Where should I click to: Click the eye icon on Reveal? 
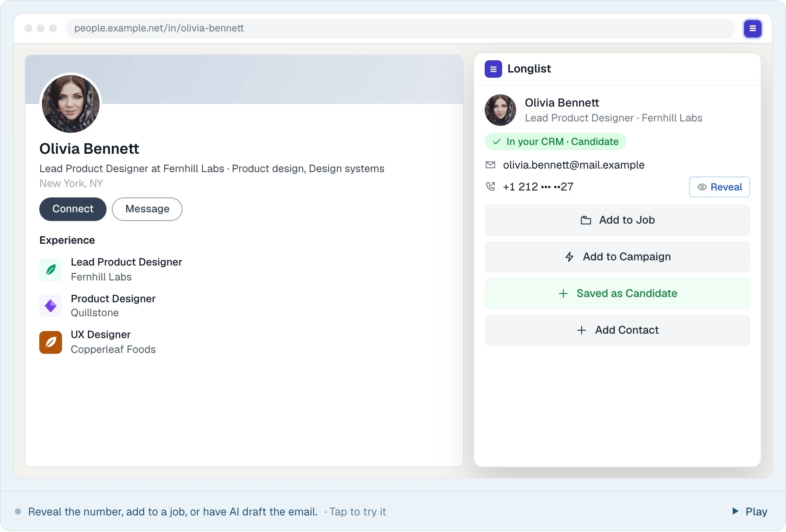pos(702,187)
